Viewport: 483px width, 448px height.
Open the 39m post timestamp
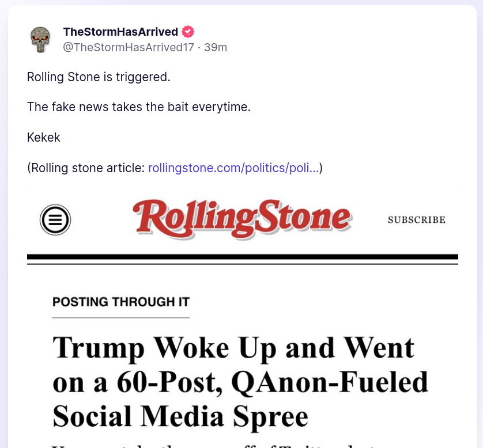(x=216, y=47)
